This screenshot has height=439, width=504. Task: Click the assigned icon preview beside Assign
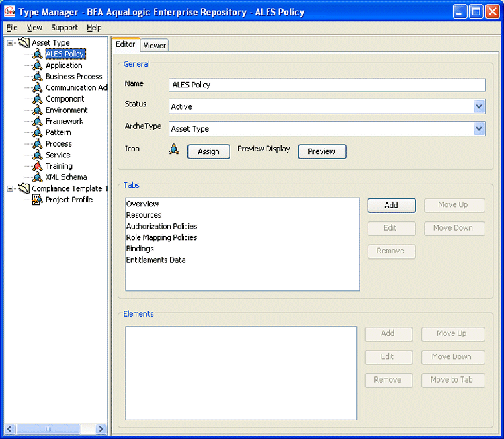pyautogui.click(x=174, y=149)
